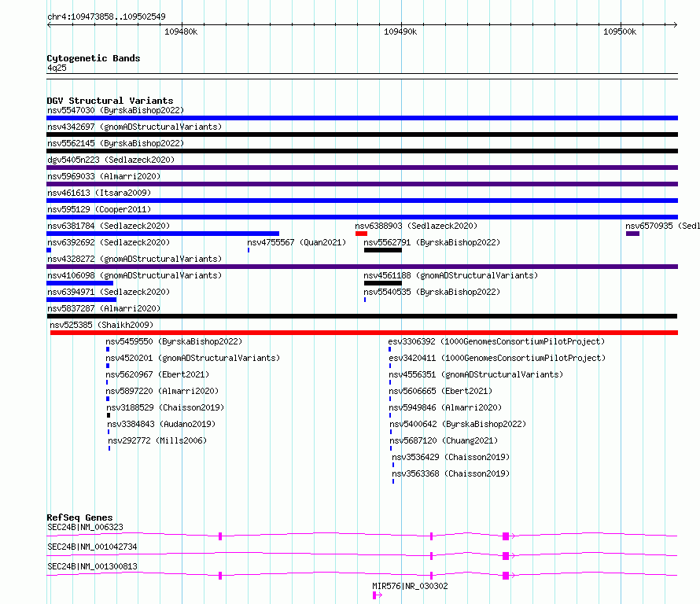Open dgv5405n223 (Sedlazeck2020) variant
This screenshot has height=604, width=700.
(x=111, y=160)
